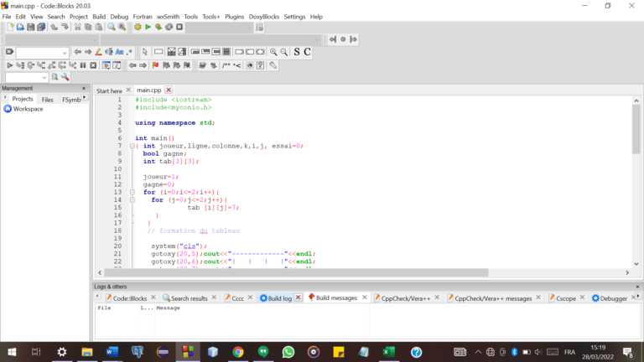Click the bold S source button
The height and width of the screenshot is (362, 644).
296,52
